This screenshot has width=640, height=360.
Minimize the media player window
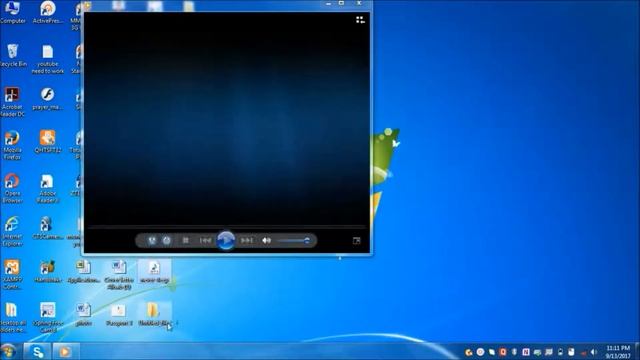pos(329,3)
